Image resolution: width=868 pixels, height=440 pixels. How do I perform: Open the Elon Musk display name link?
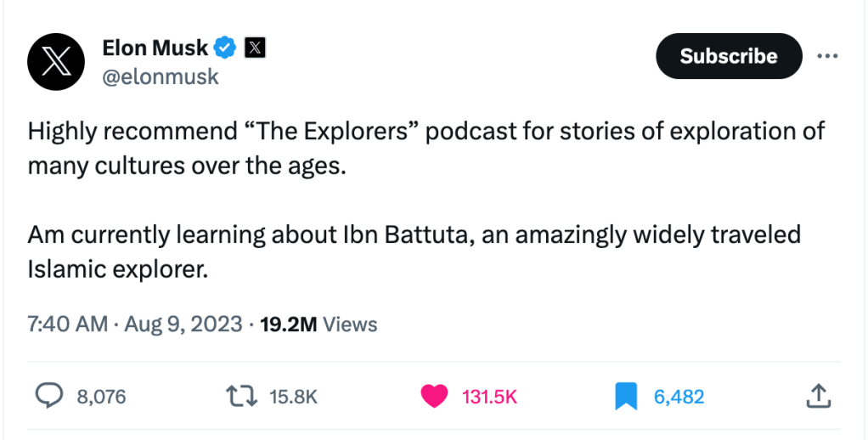tap(155, 48)
